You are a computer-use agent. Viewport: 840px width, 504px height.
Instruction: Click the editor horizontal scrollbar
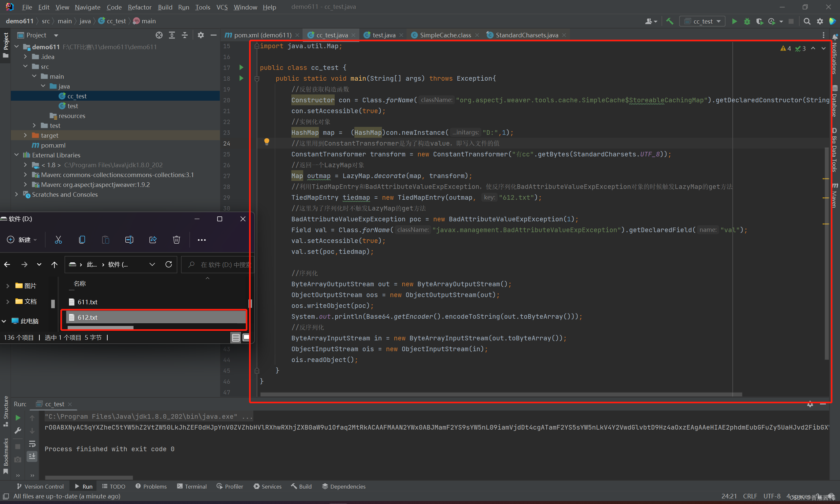pos(501,394)
